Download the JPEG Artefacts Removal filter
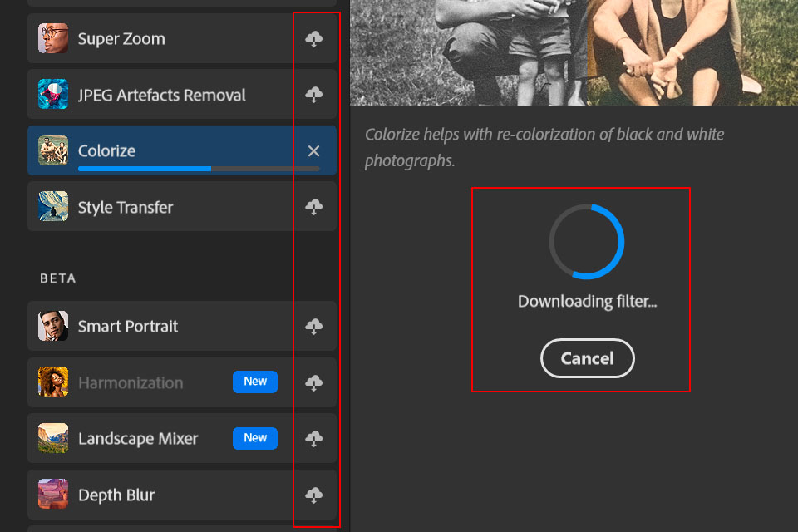The image size is (798, 532). click(x=314, y=95)
